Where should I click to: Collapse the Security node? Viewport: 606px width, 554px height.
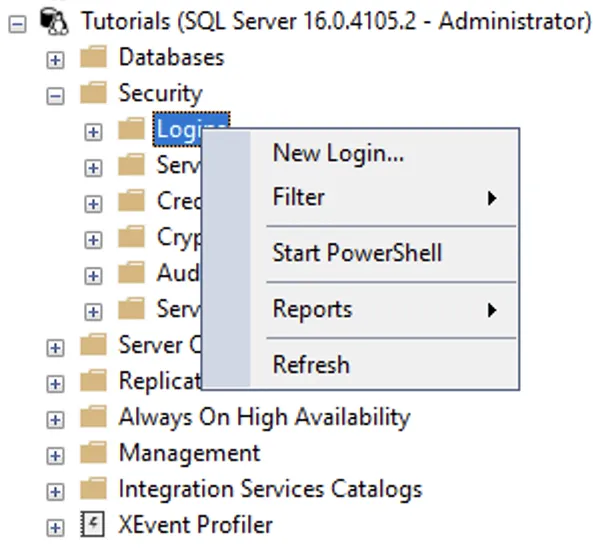coord(56,95)
